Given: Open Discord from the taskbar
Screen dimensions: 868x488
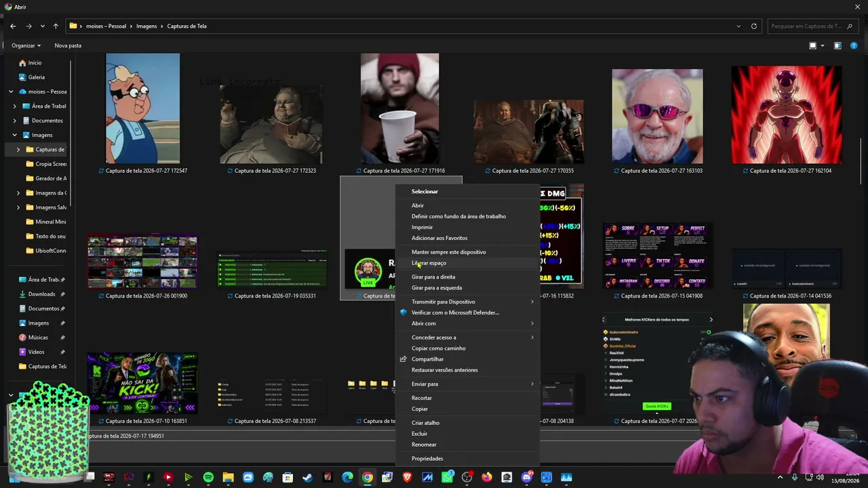Looking at the screenshot, I should click(527, 477).
